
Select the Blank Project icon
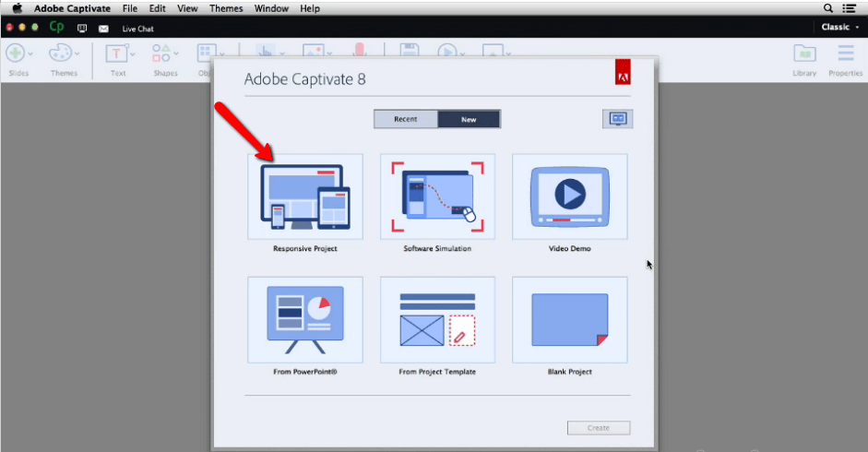(x=570, y=319)
